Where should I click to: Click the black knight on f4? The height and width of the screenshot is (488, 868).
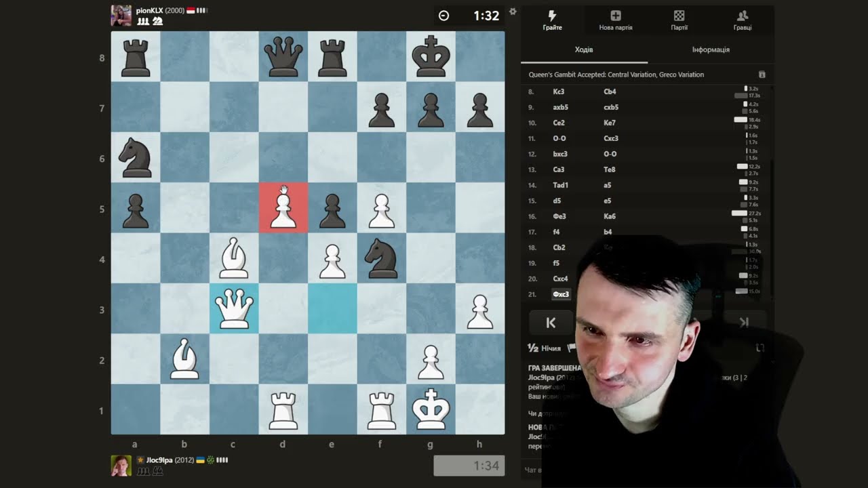(x=382, y=259)
